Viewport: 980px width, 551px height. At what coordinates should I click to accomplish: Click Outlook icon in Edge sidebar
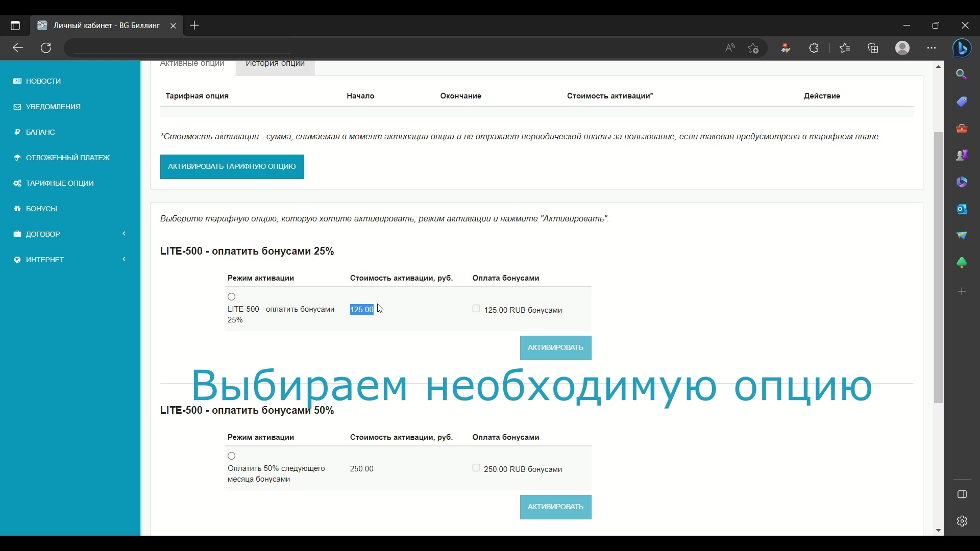(962, 209)
